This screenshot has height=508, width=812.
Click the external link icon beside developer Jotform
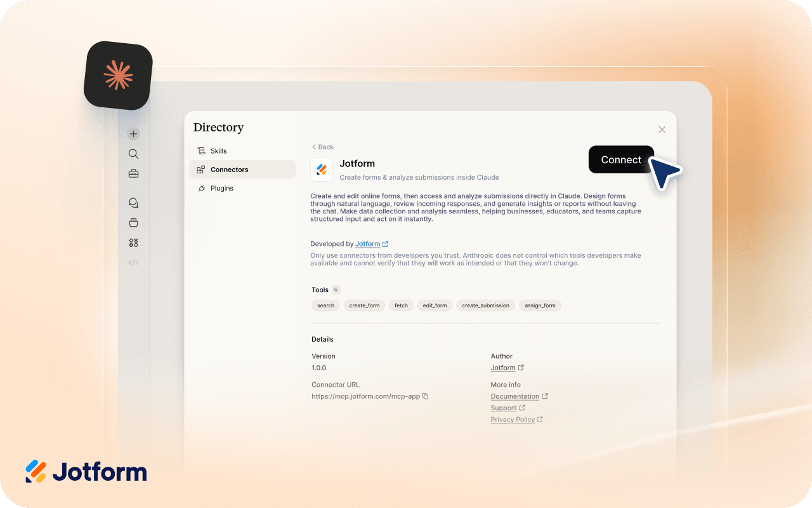pos(386,244)
